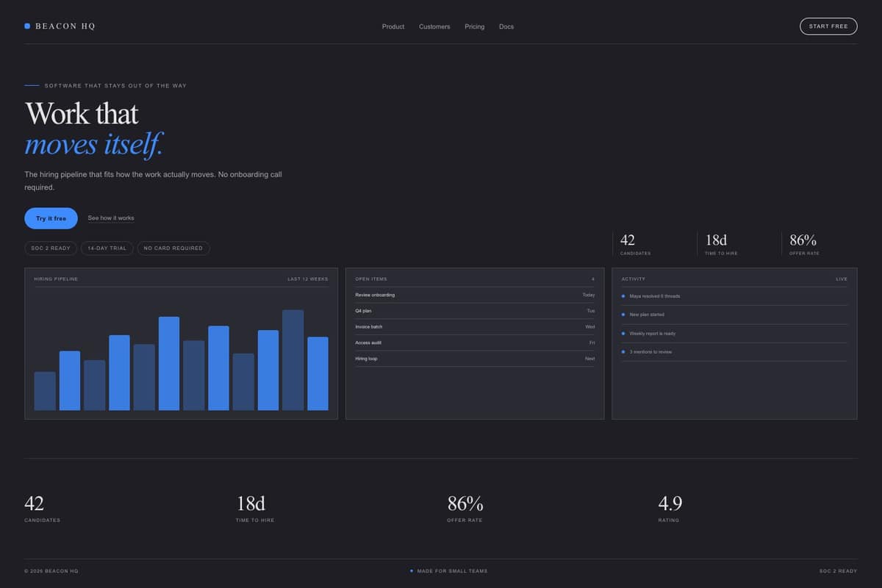Click the Start Free button
The image size is (882, 588).
[828, 26]
